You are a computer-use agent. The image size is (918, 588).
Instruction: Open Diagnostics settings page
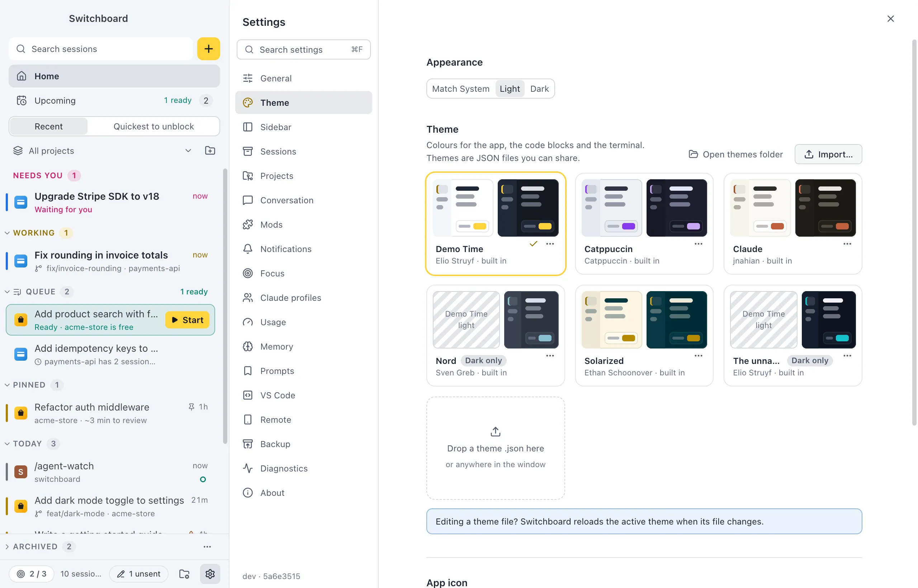tap(304, 469)
